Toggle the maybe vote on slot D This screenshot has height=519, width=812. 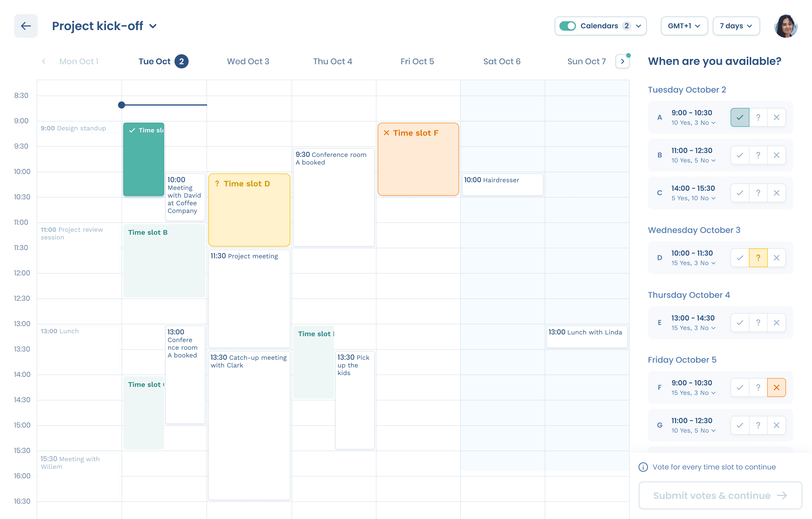(x=758, y=257)
